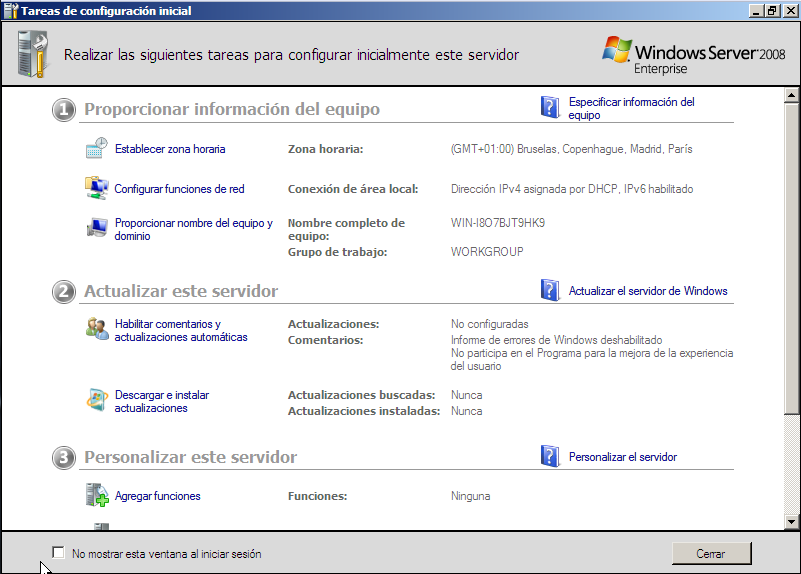Click the Personalizar este servidor heading
Viewport: 801px width, 574px height.
tap(190, 457)
